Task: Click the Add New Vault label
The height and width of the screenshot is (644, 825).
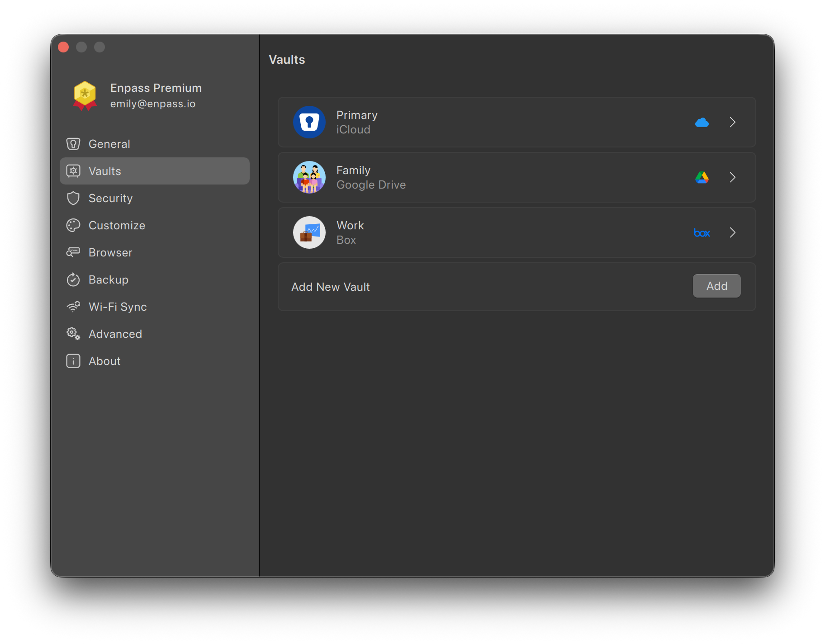Action: point(331,287)
